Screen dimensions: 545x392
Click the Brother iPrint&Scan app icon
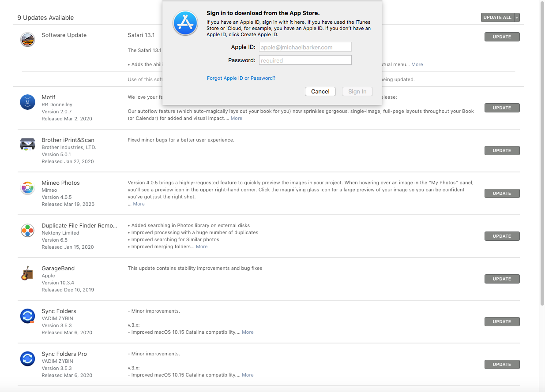tap(27, 144)
